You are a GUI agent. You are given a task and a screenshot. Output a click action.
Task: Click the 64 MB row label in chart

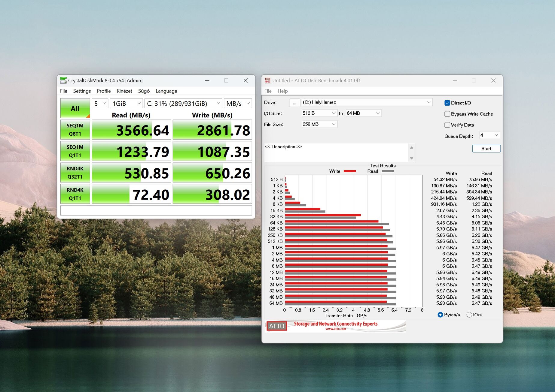pyautogui.click(x=276, y=303)
